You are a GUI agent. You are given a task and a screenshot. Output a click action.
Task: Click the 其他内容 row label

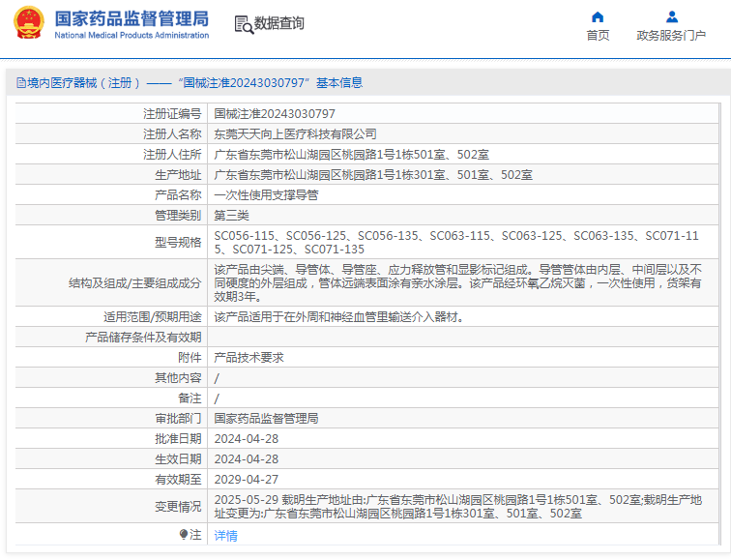pos(178,377)
